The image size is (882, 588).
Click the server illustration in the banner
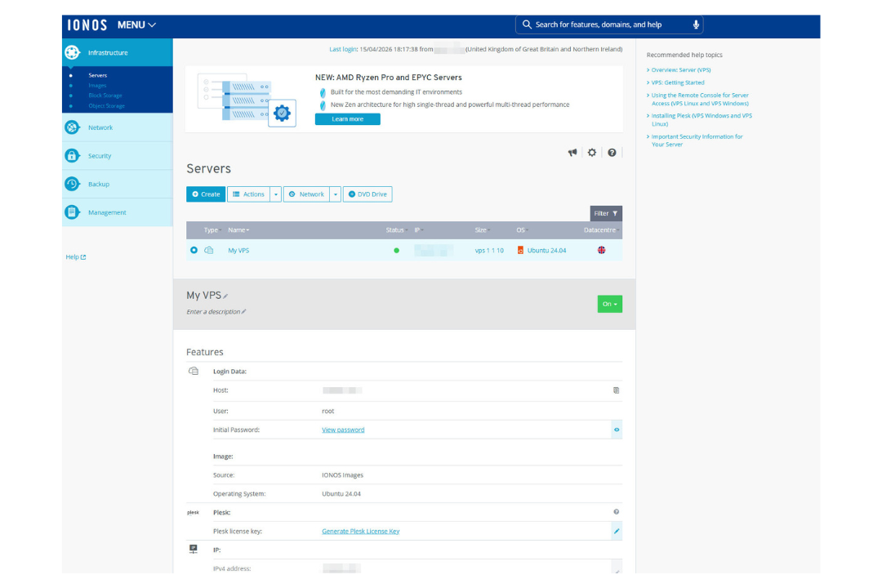coord(247,100)
